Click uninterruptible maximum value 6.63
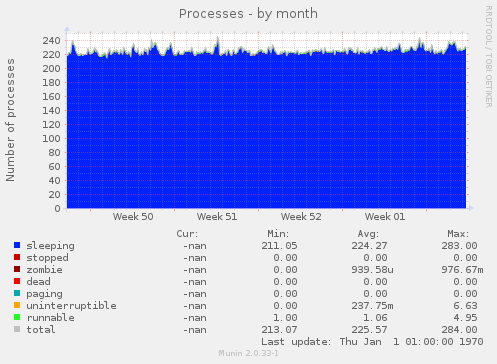This screenshot has width=497, height=364. pos(465,306)
